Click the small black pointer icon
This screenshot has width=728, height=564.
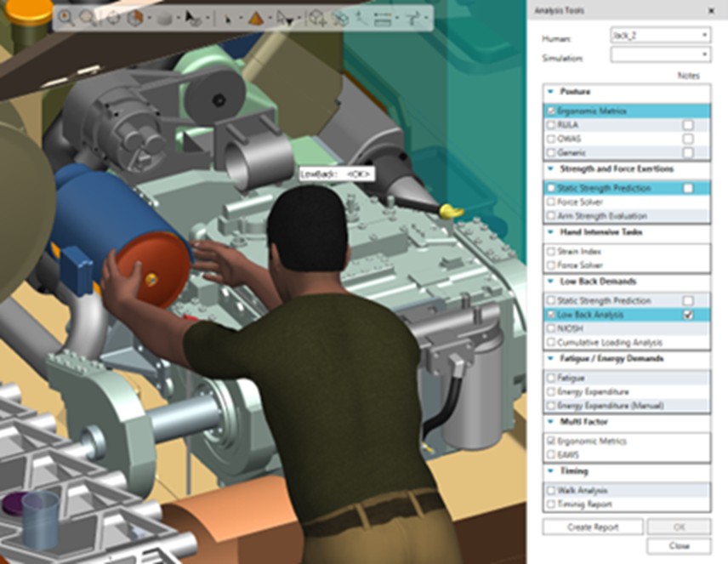point(228,20)
